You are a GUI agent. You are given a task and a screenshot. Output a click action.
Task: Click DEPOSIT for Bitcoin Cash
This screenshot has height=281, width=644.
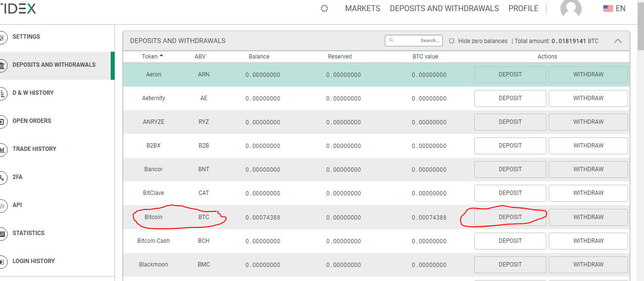[x=510, y=241]
